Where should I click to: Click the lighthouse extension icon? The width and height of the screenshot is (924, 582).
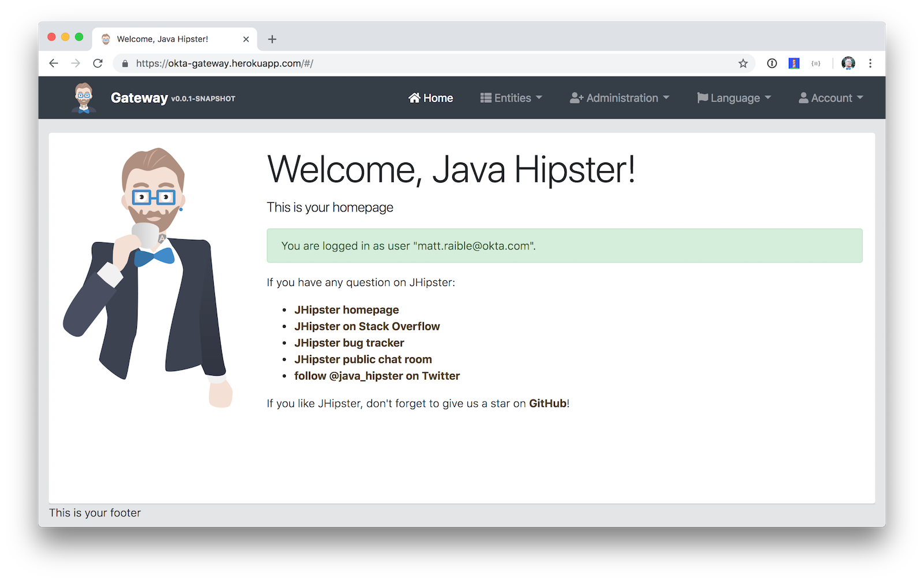tap(794, 64)
